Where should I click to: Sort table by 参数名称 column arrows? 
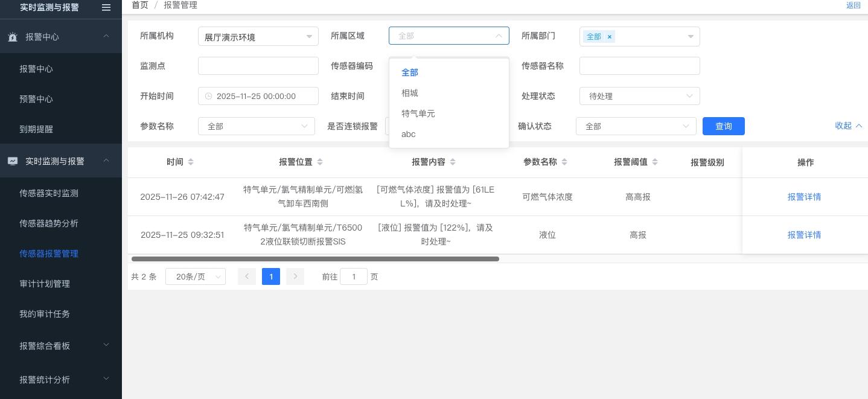point(564,162)
